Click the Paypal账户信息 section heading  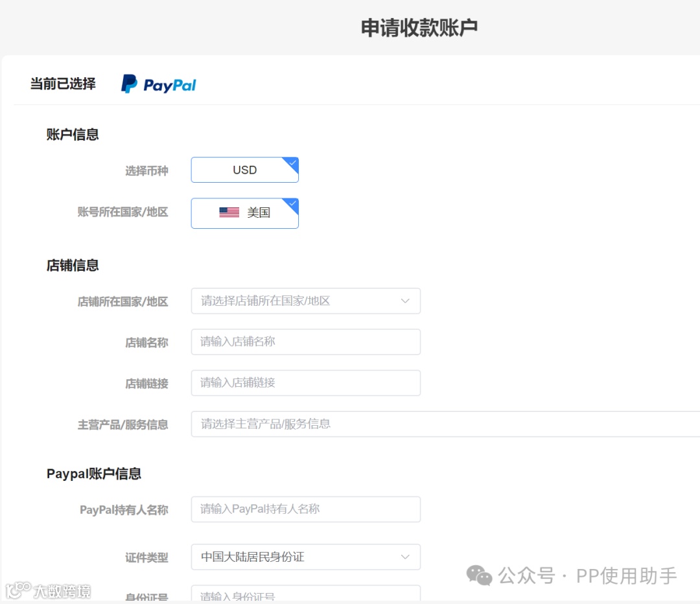(x=94, y=474)
